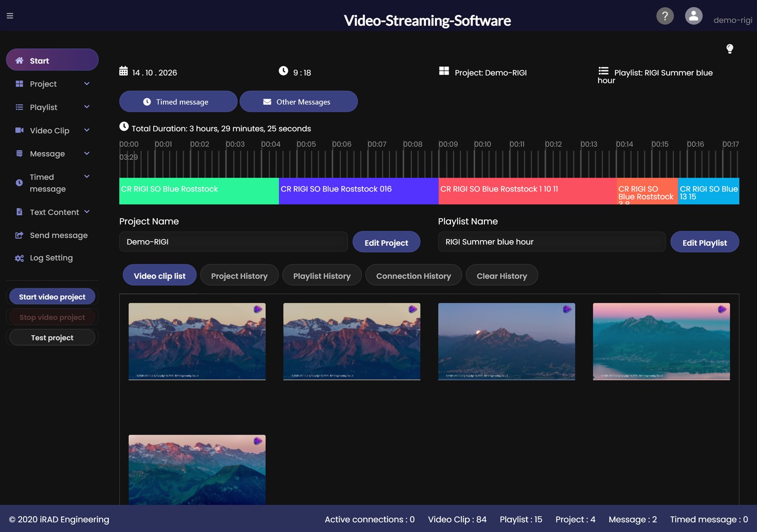Expand the Message sidebar chevron
This screenshot has width=757, height=532.
tap(87, 153)
